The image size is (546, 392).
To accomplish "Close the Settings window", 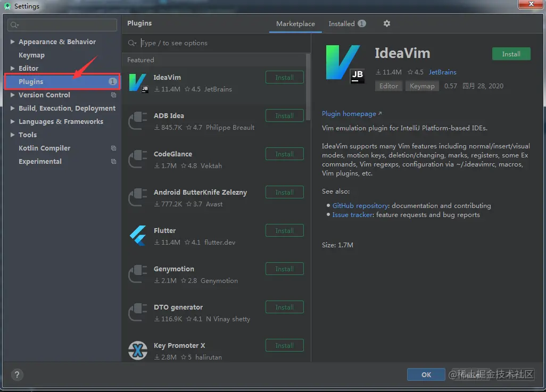I will [x=531, y=4].
